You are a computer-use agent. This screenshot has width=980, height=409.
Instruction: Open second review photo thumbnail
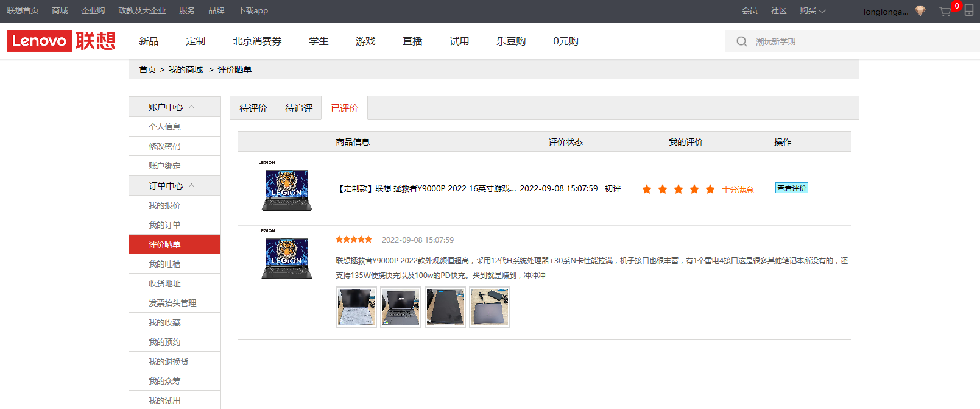[401, 307]
